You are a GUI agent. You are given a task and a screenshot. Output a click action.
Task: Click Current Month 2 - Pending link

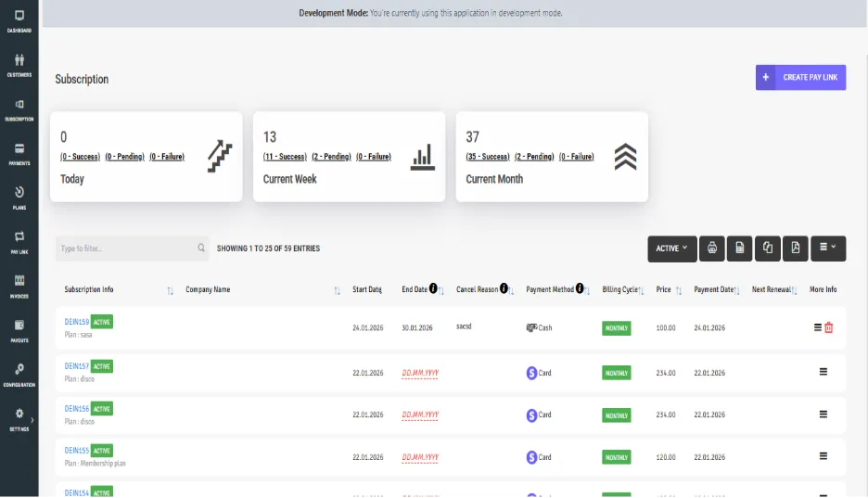[x=534, y=157]
